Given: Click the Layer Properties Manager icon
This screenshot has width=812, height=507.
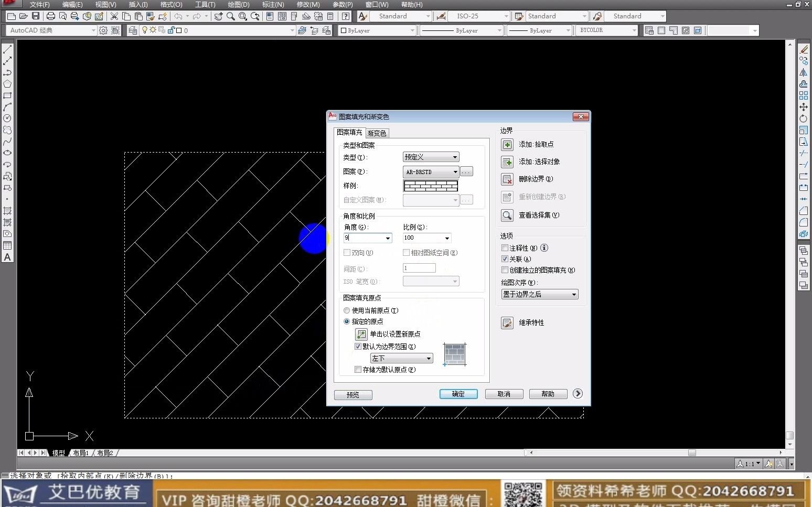Looking at the screenshot, I should 133,30.
